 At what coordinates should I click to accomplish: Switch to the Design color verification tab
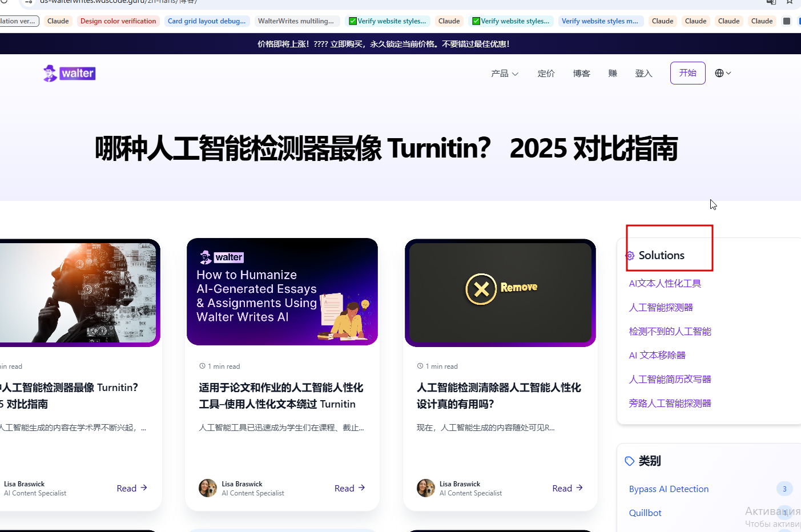point(118,21)
